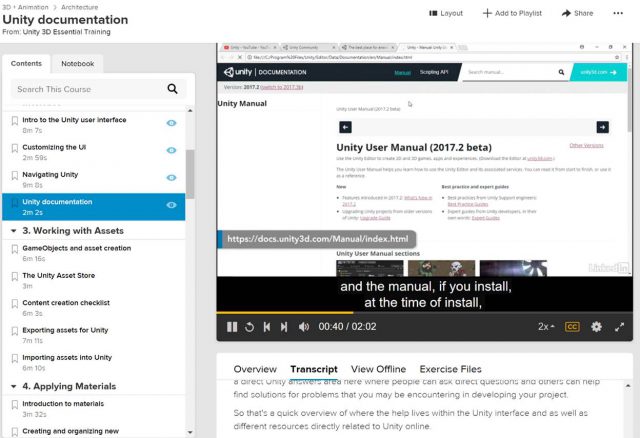This screenshot has width=640, height=438.
Task: Open Navigating Unity video
Action: click(x=50, y=175)
